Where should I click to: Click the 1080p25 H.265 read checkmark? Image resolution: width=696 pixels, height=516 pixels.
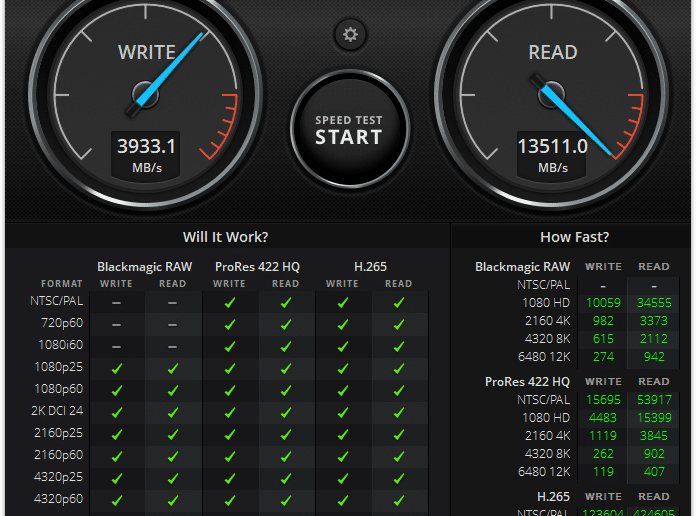[x=399, y=369]
